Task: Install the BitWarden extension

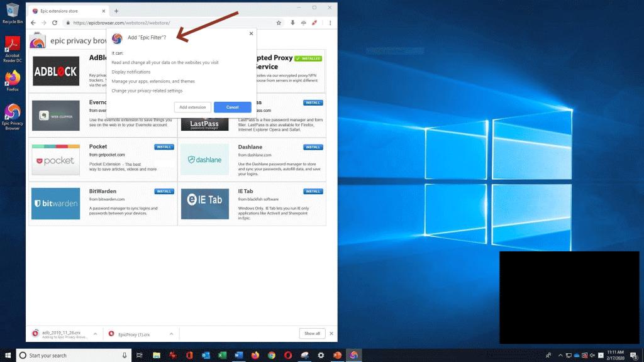Action: point(164,191)
